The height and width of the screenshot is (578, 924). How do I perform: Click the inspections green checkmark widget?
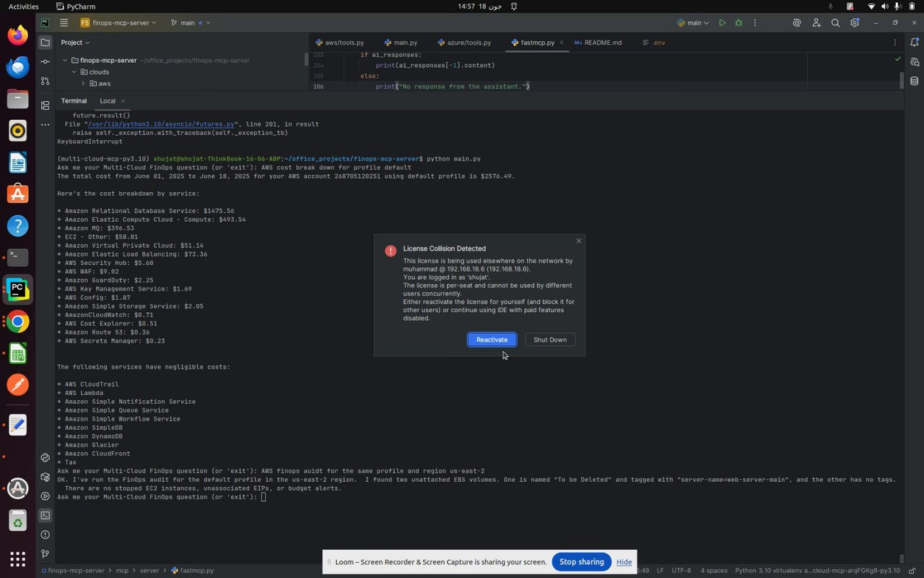coord(897,59)
